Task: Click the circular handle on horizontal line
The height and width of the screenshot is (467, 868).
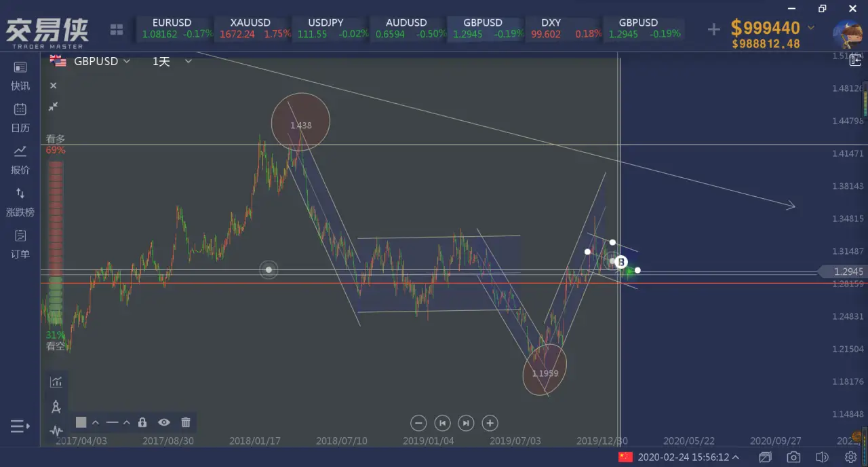Action: (269, 270)
